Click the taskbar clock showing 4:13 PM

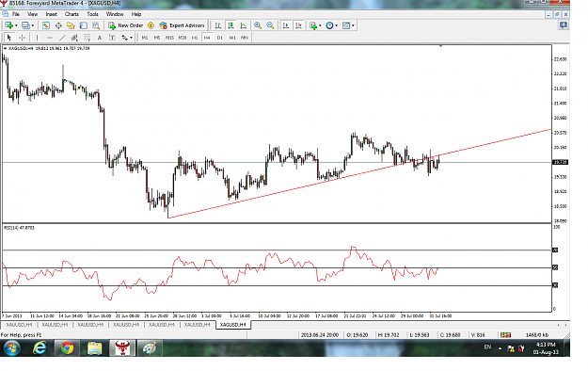pyautogui.click(x=546, y=348)
